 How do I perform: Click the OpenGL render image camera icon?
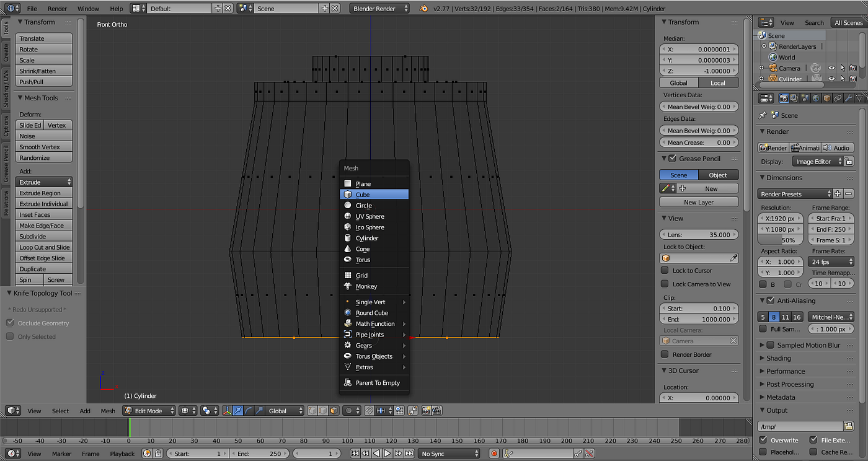(x=427, y=411)
